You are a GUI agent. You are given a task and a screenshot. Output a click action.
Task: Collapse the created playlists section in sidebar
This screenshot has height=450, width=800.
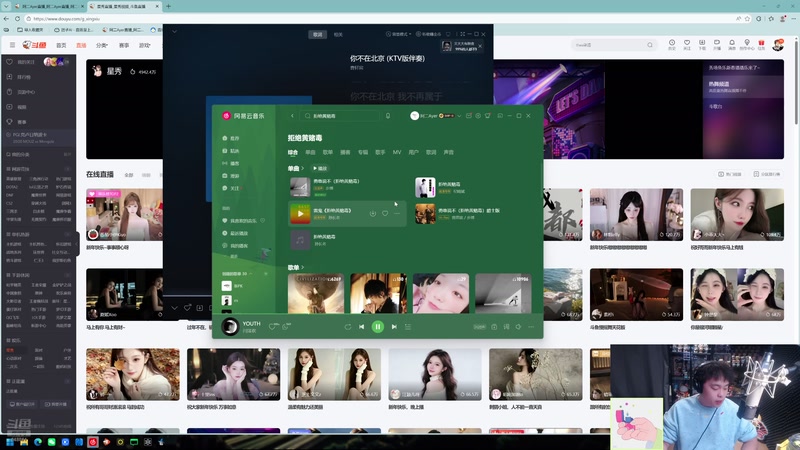[x=251, y=273]
